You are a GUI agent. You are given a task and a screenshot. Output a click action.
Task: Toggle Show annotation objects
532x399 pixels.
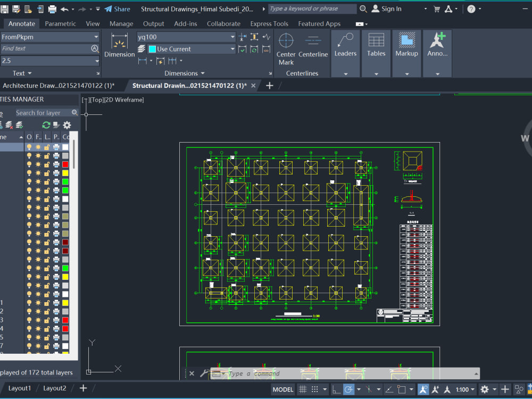click(x=423, y=389)
